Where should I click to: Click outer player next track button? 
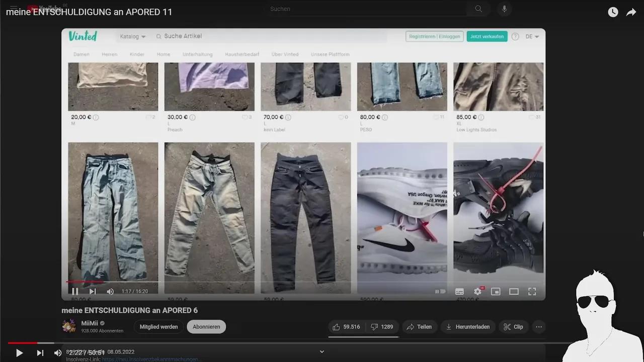coord(40,353)
